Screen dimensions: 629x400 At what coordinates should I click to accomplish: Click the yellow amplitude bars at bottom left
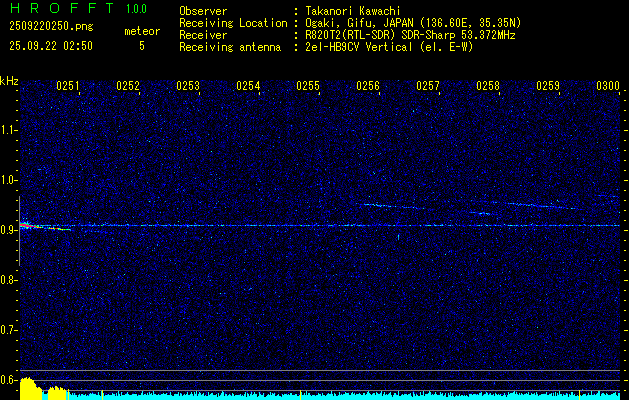30,389
